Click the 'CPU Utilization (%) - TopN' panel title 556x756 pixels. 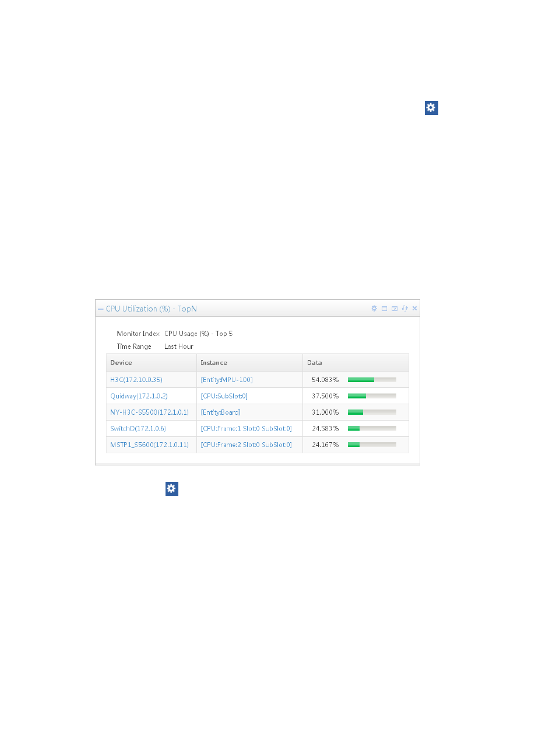(x=152, y=309)
